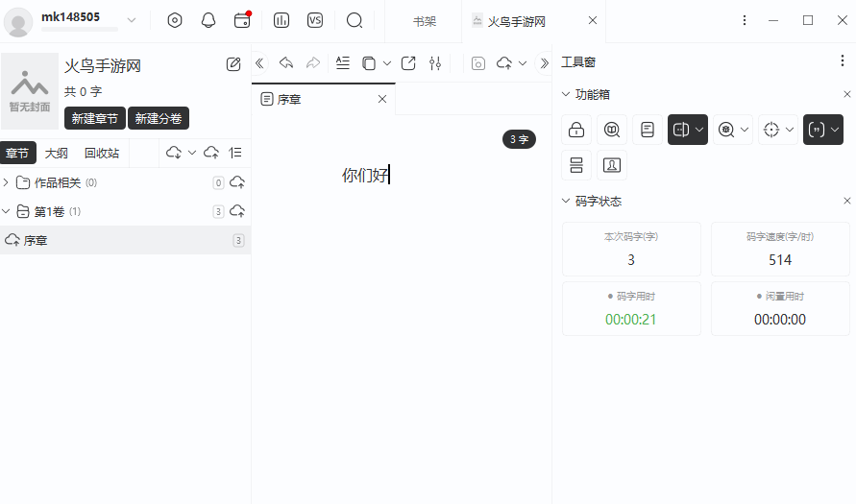856x504 pixels.
Task: Click the search magnifier icon in top bar
Action: (355, 21)
